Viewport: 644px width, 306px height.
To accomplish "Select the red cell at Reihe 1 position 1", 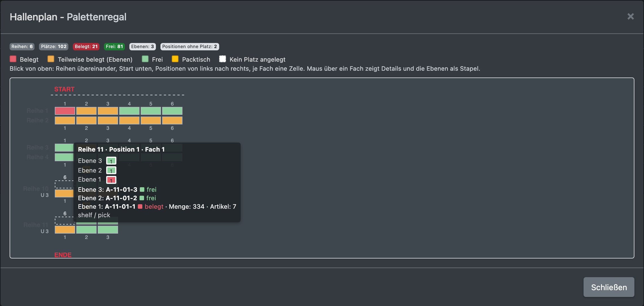I will [x=65, y=111].
